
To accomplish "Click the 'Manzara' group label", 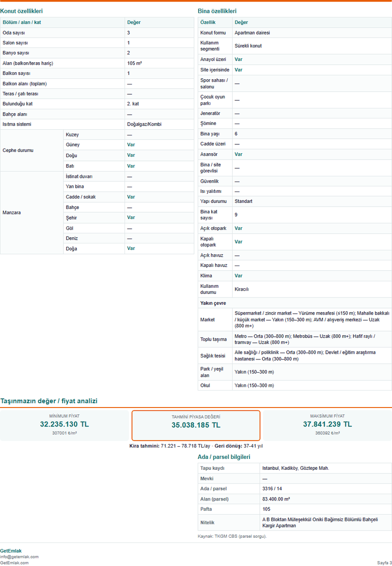I will pos(12,213).
